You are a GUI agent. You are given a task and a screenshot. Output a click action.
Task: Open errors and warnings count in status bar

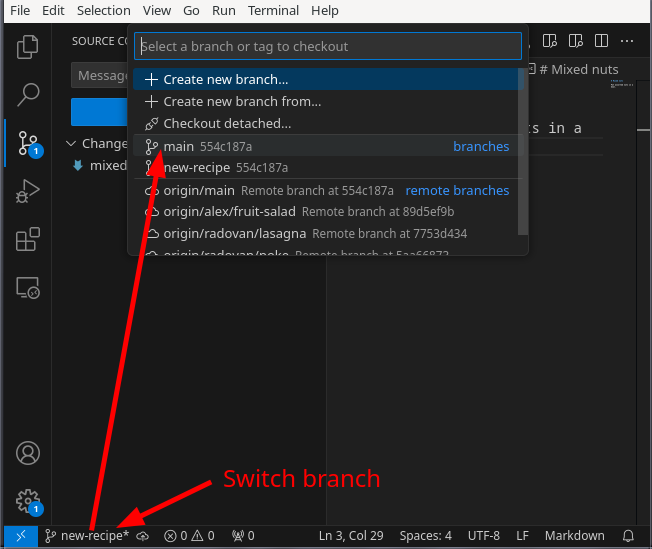click(189, 536)
